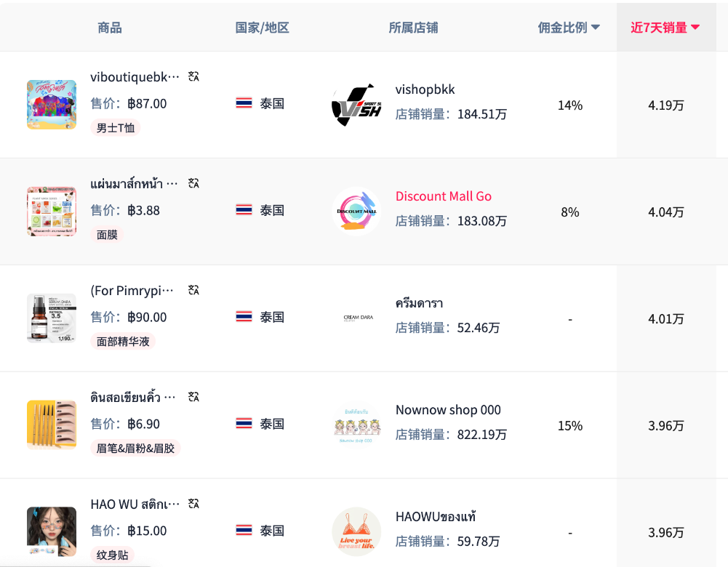This screenshot has height=567, width=728.
Task: Click CREAM DARA store logo
Action: (357, 318)
